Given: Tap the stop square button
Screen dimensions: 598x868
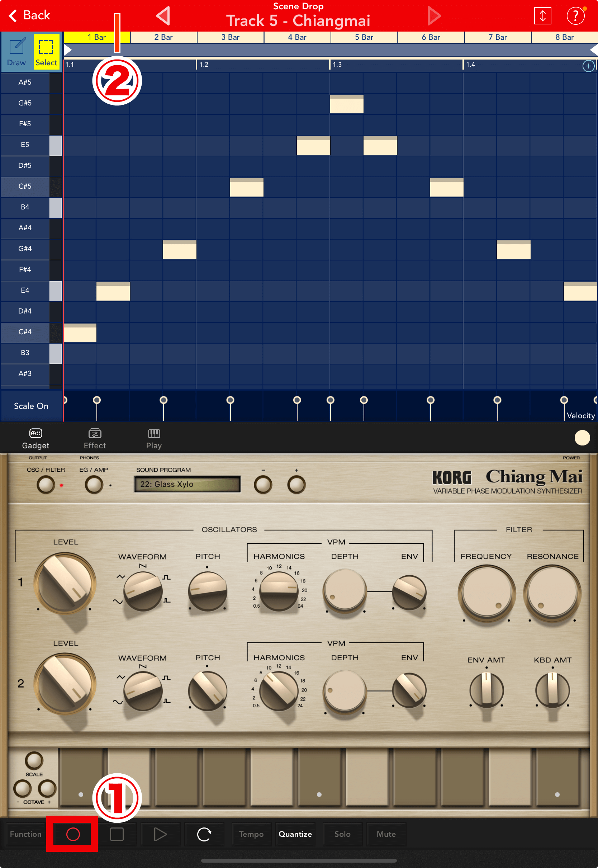Looking at the screenshot, I should tap(117, 834).
